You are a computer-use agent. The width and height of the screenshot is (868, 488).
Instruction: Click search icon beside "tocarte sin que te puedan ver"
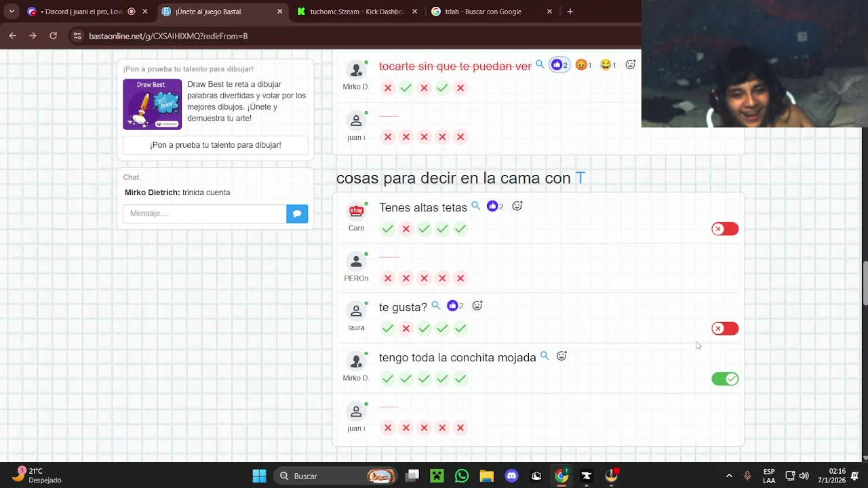point(540,64)
